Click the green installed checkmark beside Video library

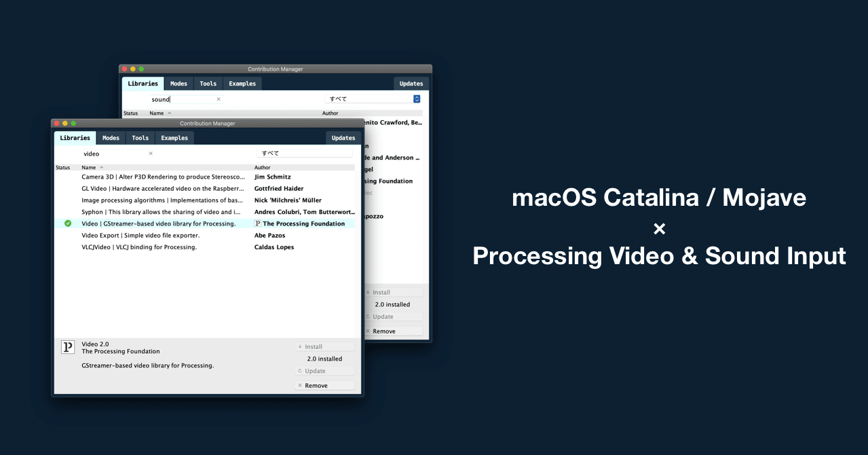pyautogui.click(x=68, y=223)
